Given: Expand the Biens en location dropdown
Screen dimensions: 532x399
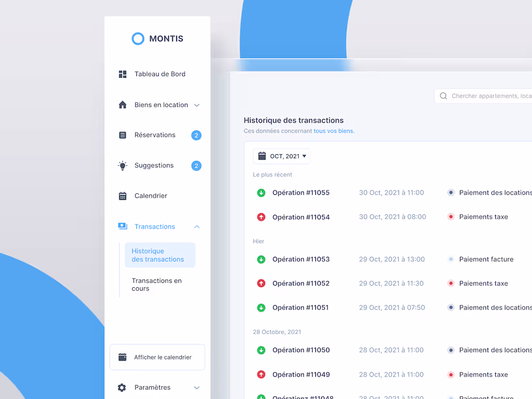Looking at the screenshot, I should 197,105.
